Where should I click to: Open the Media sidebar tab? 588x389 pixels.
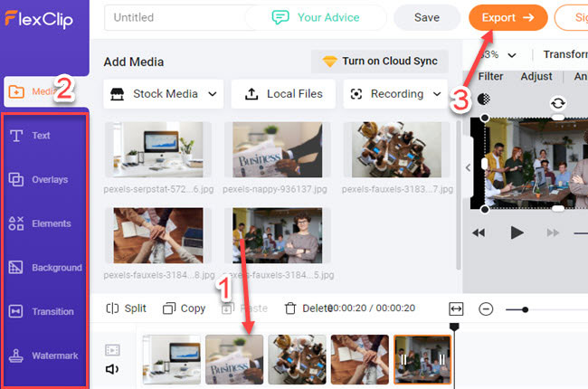pyautogui.click(x=45, y=92)
